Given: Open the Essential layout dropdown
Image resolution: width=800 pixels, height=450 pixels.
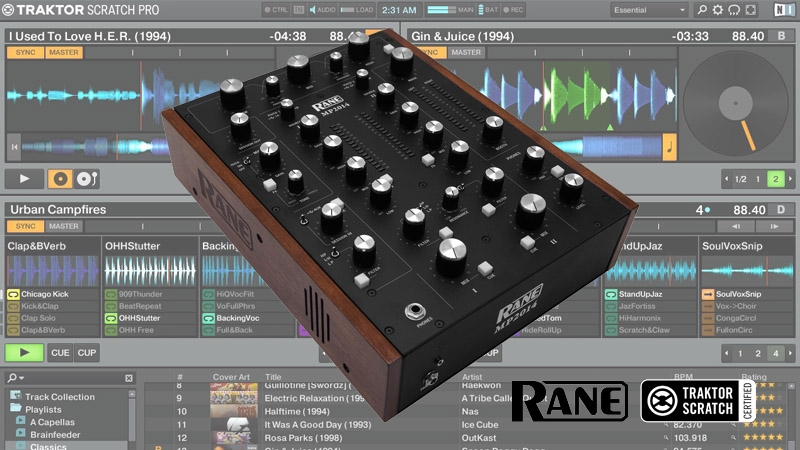Looking at the screenshot, I should coord(649,10).
